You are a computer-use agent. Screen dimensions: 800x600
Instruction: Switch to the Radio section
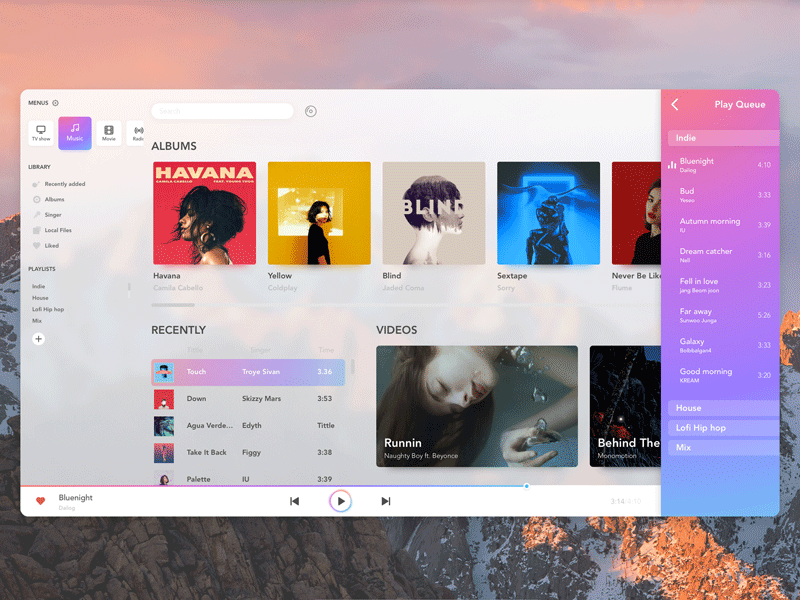137,133
